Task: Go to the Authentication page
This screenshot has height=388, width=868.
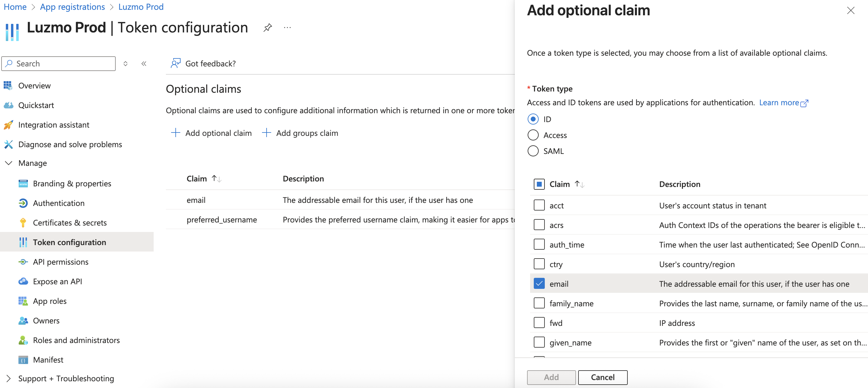Action: click(x=59, y=203)
